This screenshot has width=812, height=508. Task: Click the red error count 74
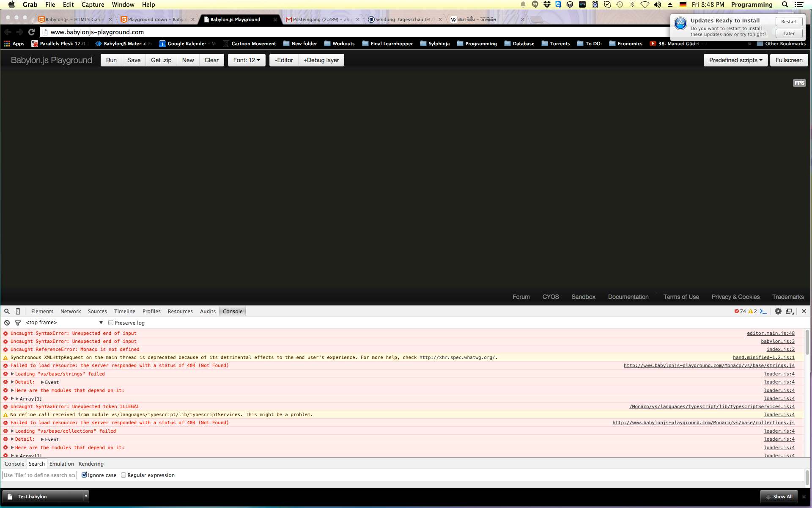(x=740, y=311)
